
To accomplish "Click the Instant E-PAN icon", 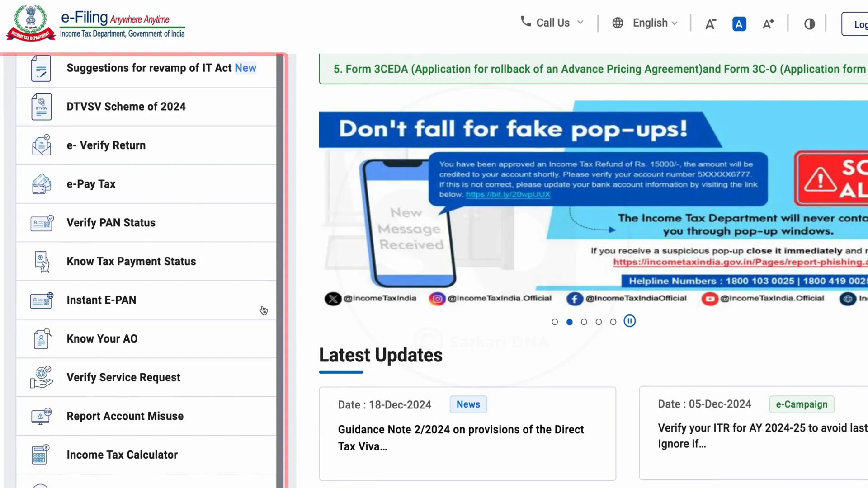I will 41,300.
